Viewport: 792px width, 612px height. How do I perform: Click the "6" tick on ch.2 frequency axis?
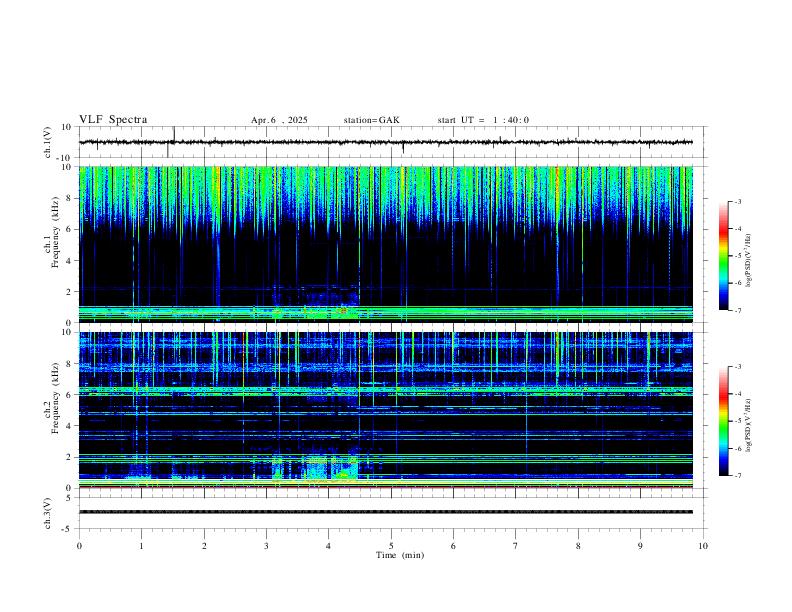70,395
